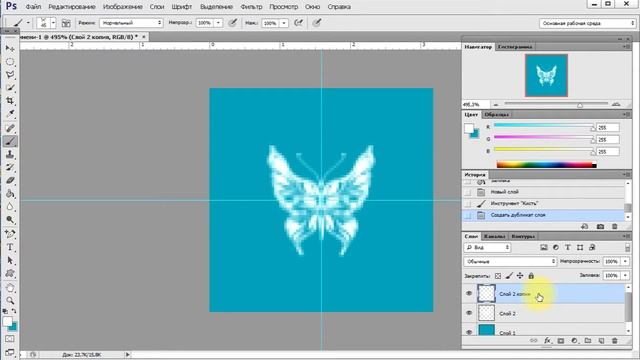Select the Eraser tool
This screenshot has width=640, height=360.
click(x=10, y=180)
